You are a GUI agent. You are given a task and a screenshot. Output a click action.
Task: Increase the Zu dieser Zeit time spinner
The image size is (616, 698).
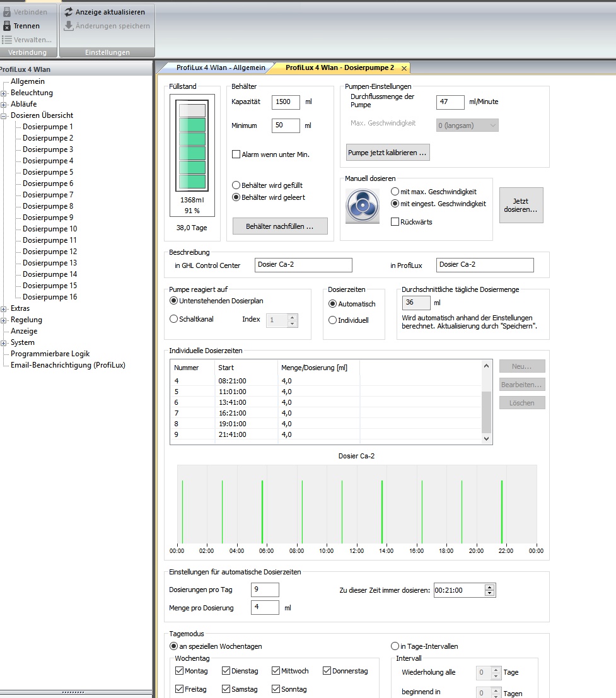point(490,587)
